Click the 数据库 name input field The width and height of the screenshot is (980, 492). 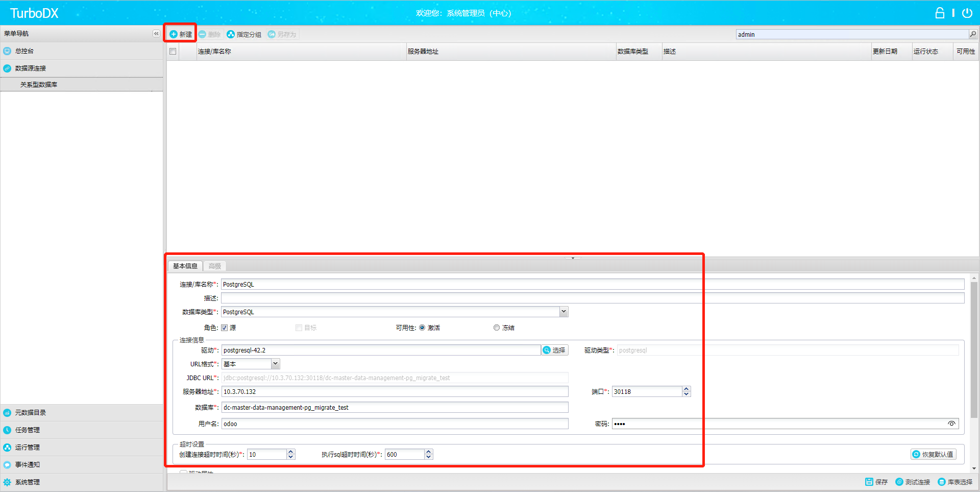395,408
